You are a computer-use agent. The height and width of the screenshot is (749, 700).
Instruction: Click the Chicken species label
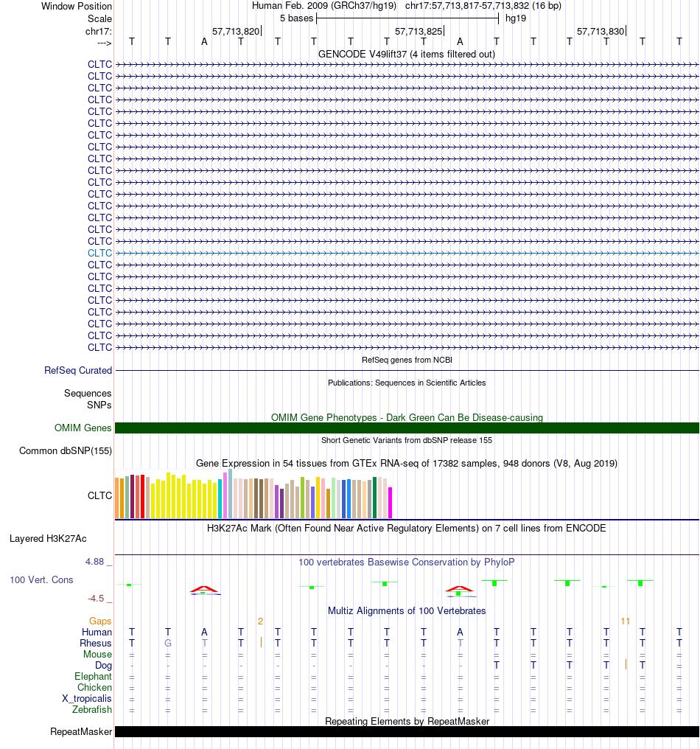tap(94, 687)
